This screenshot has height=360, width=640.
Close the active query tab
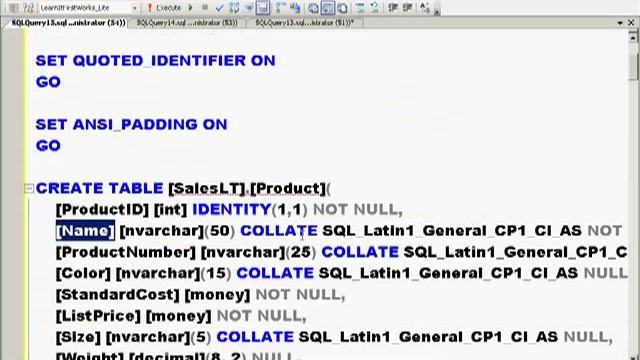coord(631,23)
